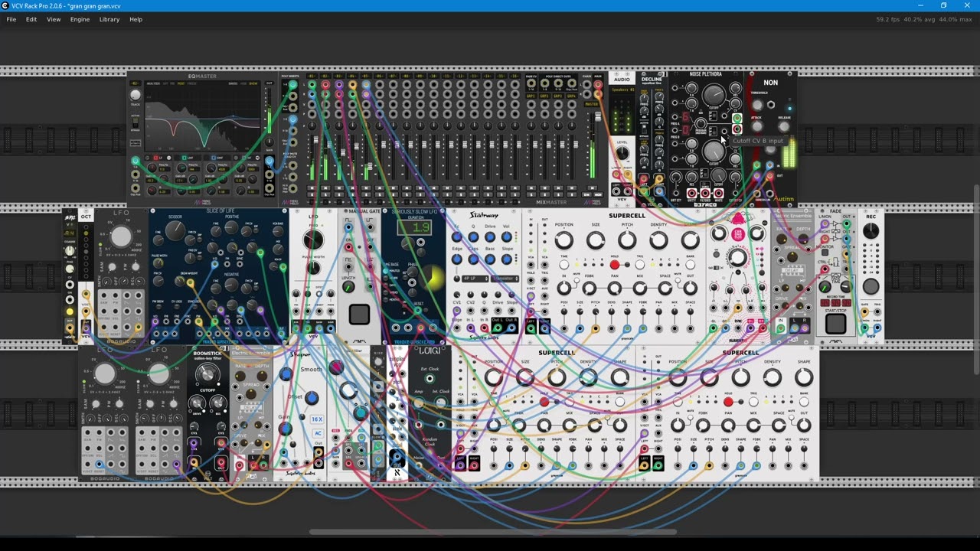Screen dimensions: 980x551
Task: Open the Library menu
Action: point(109,19)
